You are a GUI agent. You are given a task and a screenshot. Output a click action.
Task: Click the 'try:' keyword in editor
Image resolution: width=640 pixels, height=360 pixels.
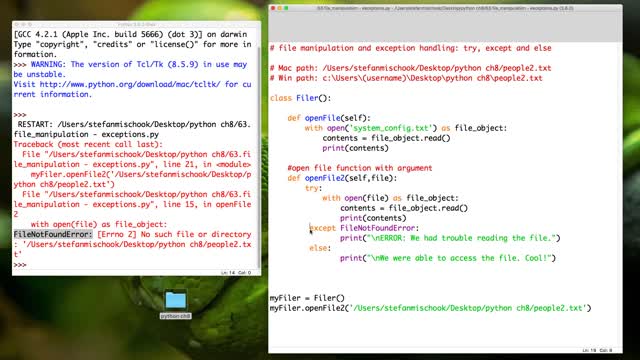313,188
